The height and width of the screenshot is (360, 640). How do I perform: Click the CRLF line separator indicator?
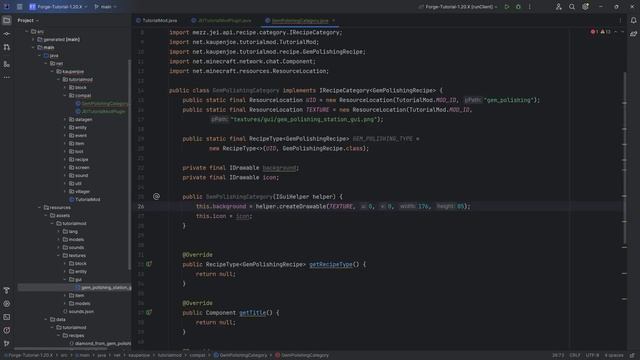tap(575, 356)
